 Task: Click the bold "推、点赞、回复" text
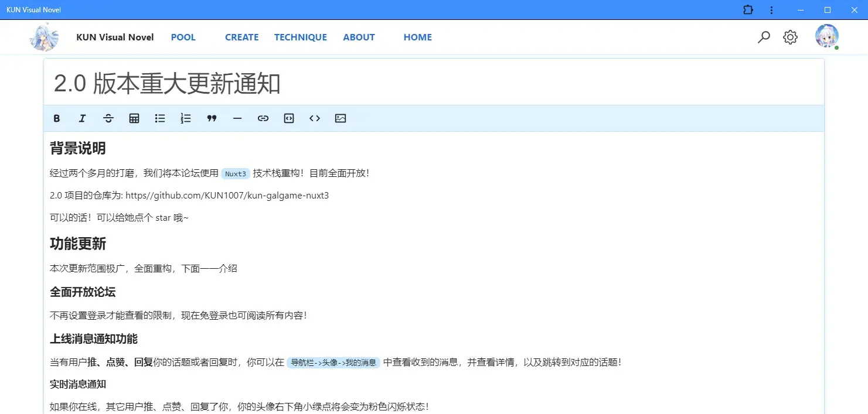pyautogui.click(x=120, y=362)
